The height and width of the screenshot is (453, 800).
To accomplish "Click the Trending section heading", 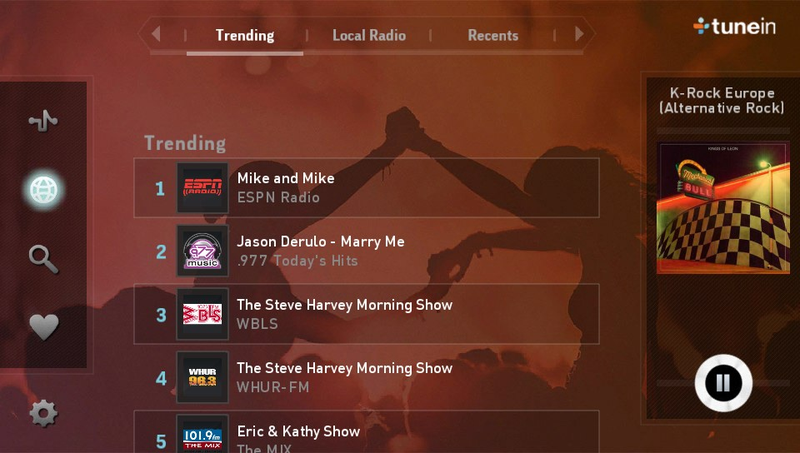I will [x=185, y=143].
